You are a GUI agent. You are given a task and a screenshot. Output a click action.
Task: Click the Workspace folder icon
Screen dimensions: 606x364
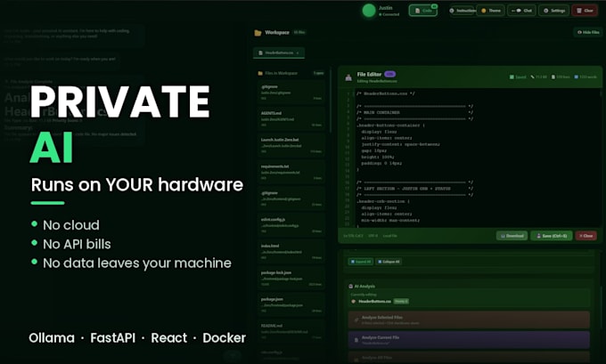coord(258,33)
